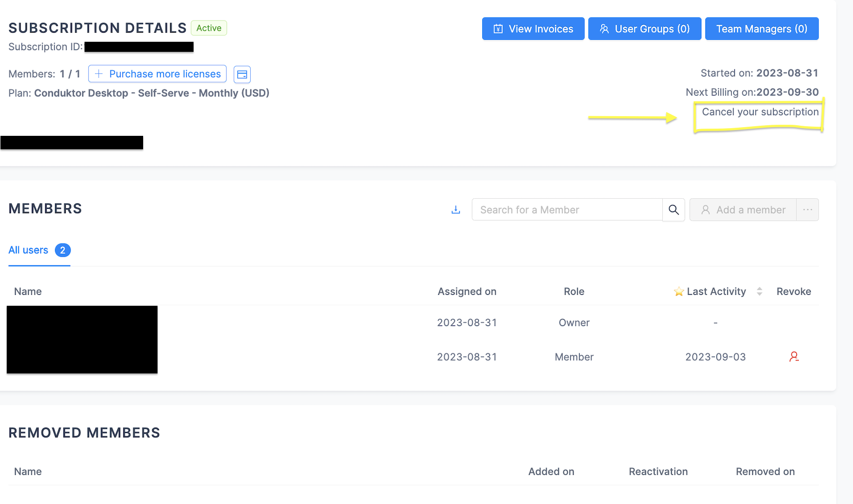Click the MEMBERS section heading
853x504 pixels.
click(x=45, y=208)
